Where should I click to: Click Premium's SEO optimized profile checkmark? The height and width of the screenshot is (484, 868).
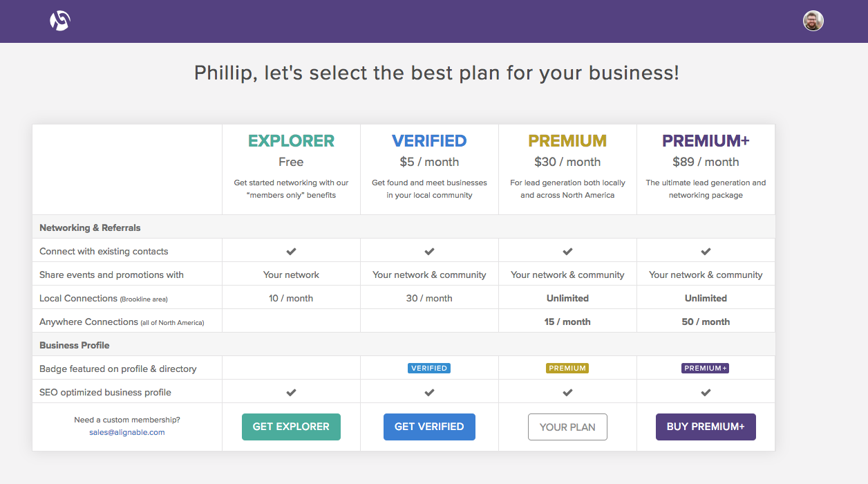point(567,392)
